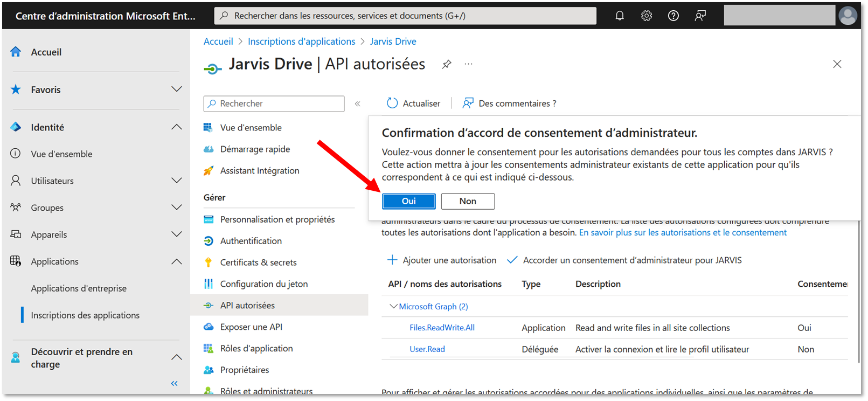Screen dimensions: 868x401
Task: Click the Certificats & secrets key icon
Action: pyautogui.click(x=209, y=262)
